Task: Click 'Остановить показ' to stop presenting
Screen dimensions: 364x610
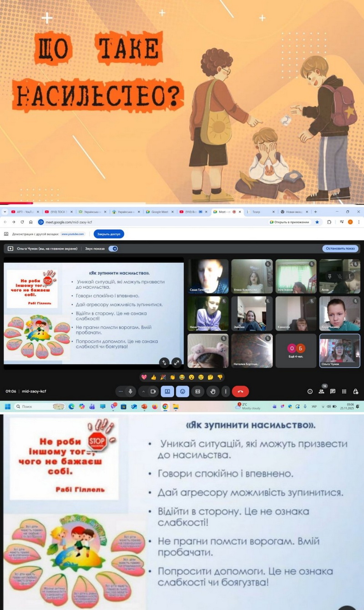Action: pos(340,248)
